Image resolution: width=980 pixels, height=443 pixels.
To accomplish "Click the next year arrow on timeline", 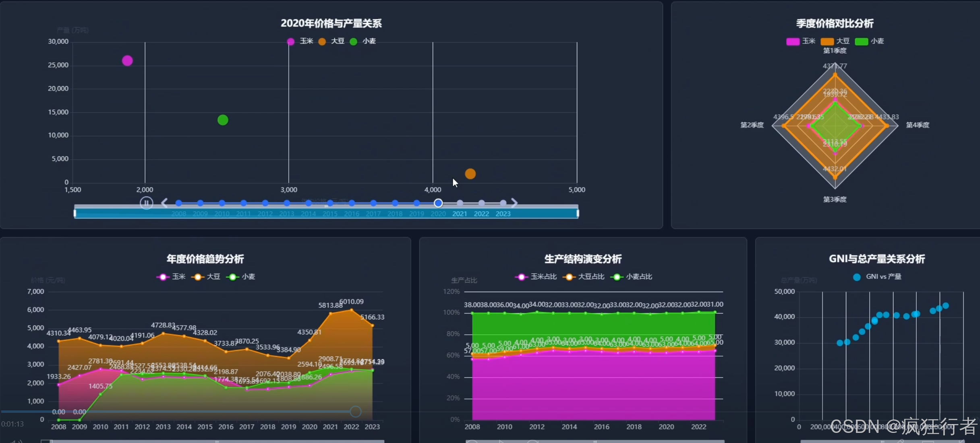I will (514, 203).
